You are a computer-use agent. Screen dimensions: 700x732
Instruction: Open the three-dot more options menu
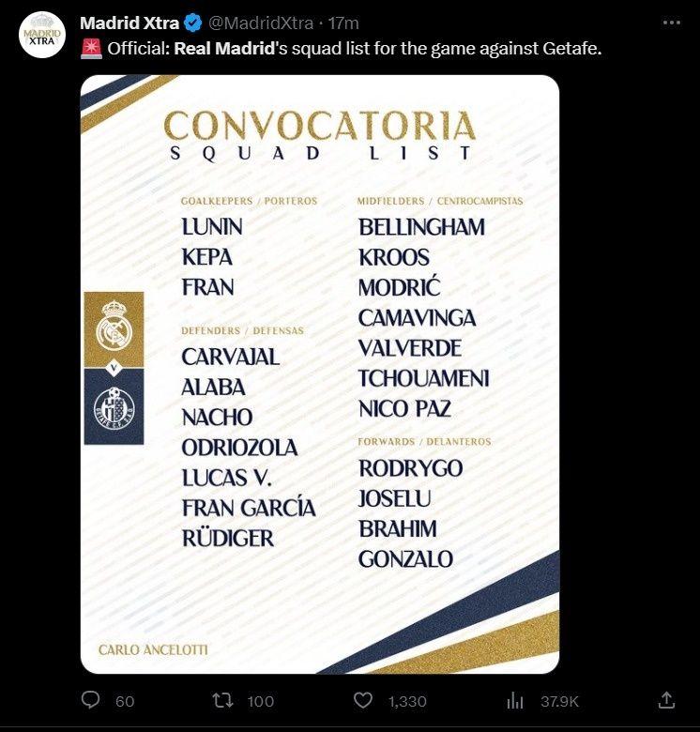point(671,23)
